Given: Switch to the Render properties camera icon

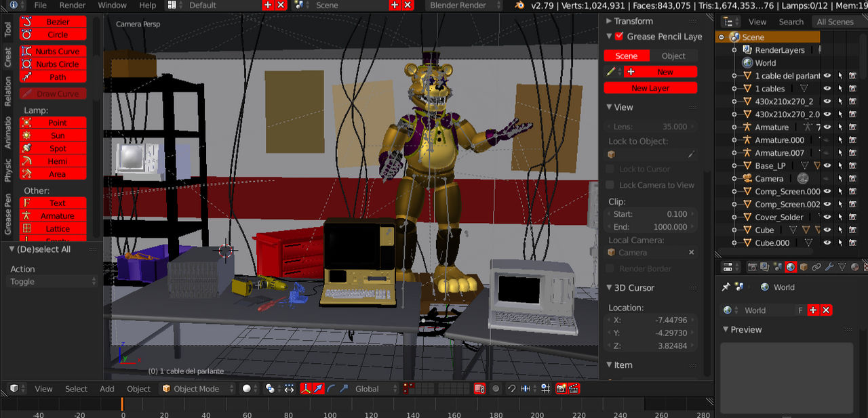Looking at the screenshot, I should pos(753,266).
